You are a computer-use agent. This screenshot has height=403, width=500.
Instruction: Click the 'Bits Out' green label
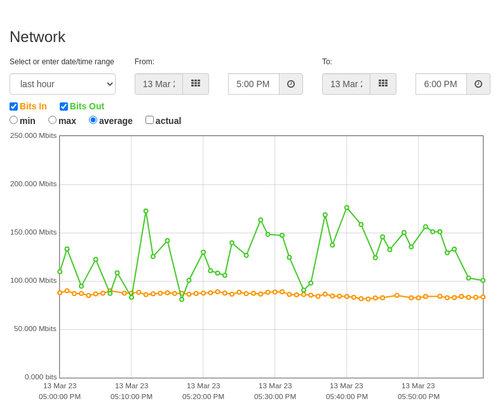87,106
